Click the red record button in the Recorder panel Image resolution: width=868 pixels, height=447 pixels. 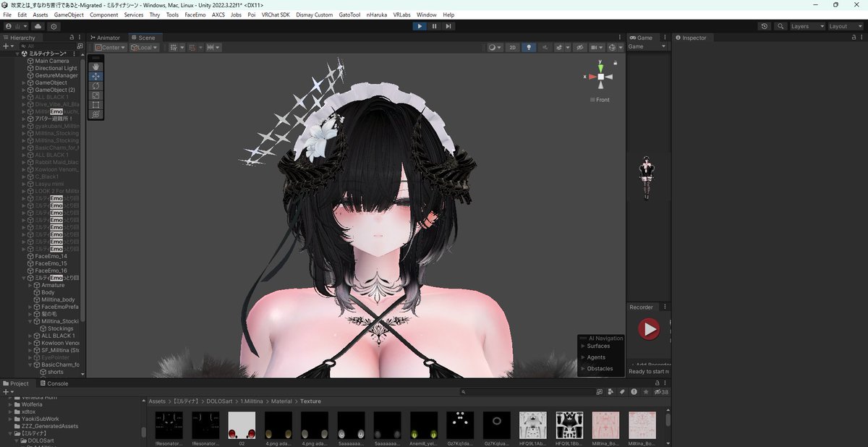point(648,329)
